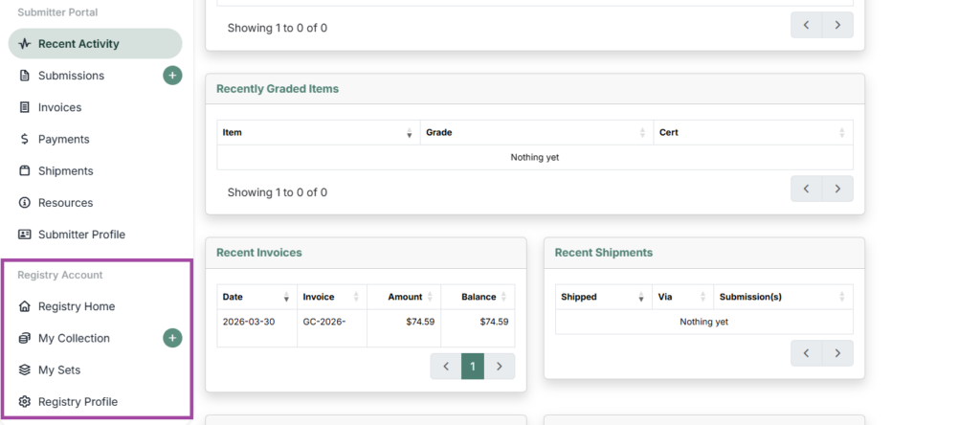980x425 pixels.
Task: Open invoice row dated 2026-03-30
Action: [x=366, y=328]
